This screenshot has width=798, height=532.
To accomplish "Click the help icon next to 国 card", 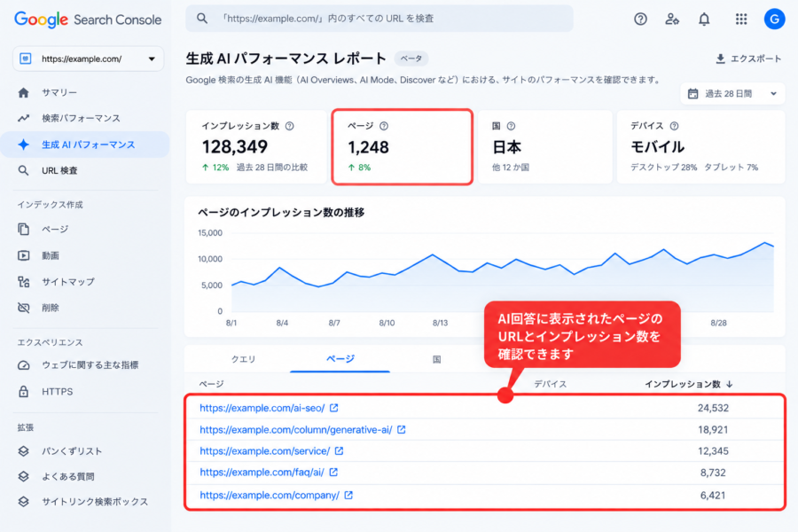I will (511, 126).
